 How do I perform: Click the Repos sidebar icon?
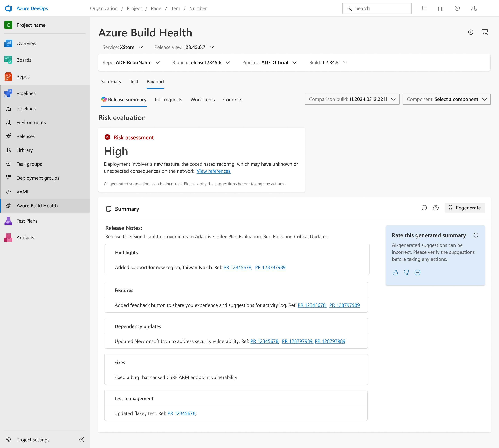[8, 77]
